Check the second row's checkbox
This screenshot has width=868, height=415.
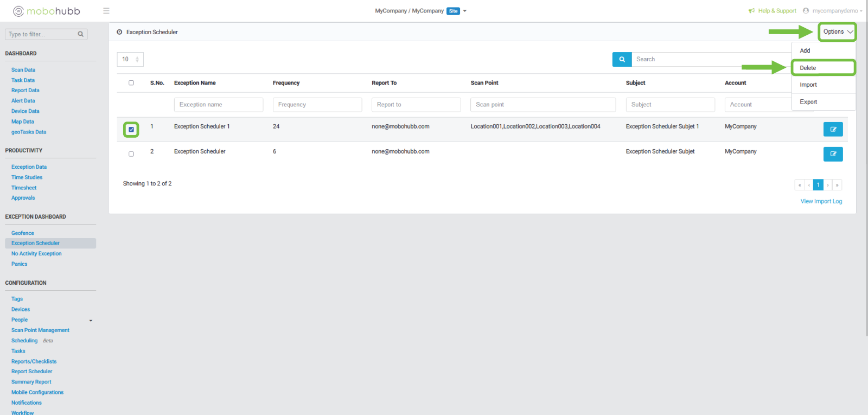(131, 154)
